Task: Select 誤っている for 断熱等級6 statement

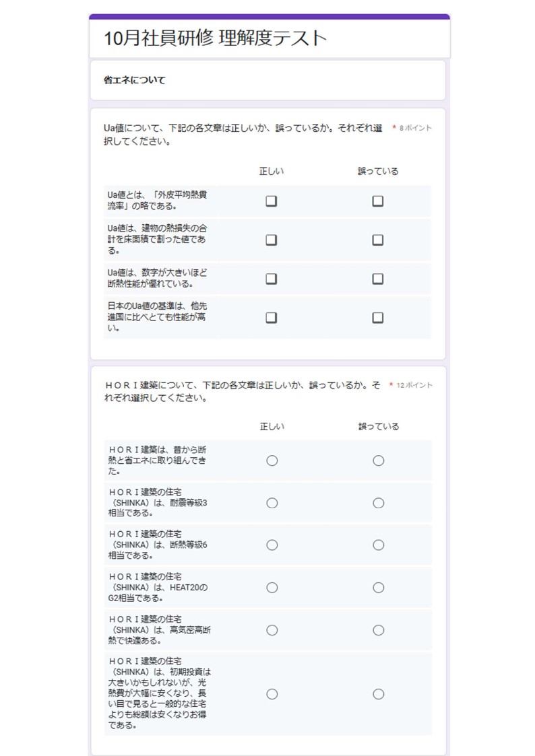Action: pyautogui.click(x=379, y=545)
